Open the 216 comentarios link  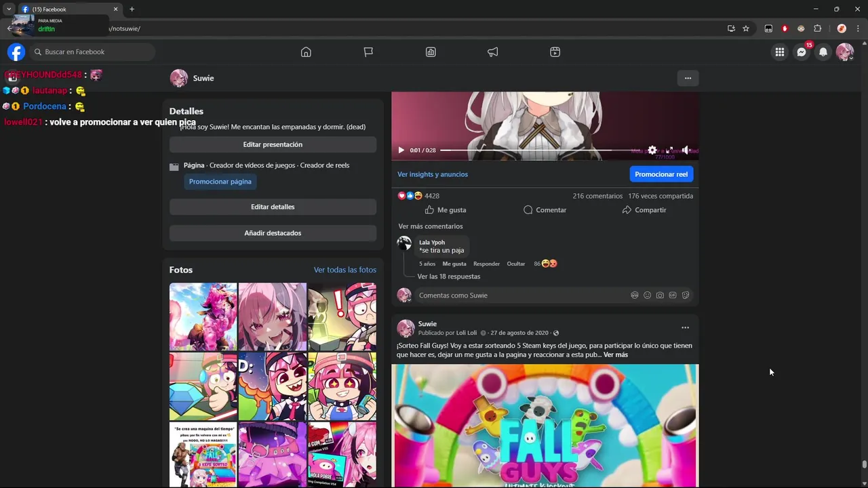coord(597,196)
